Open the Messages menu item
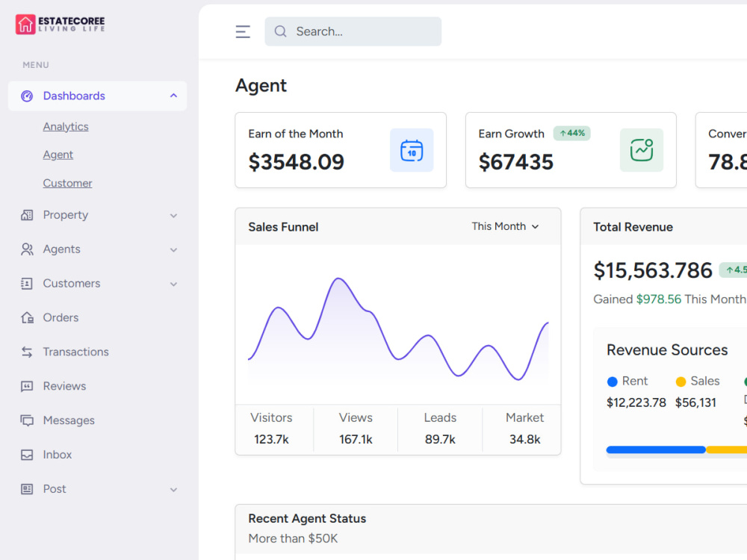The height and width of the screenshot is (560, 747). tap(97, 420)
